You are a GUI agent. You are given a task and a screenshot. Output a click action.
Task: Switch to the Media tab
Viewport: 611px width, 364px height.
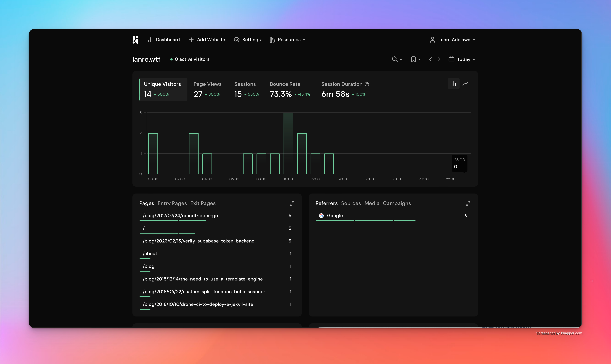(x=372, y=203)
